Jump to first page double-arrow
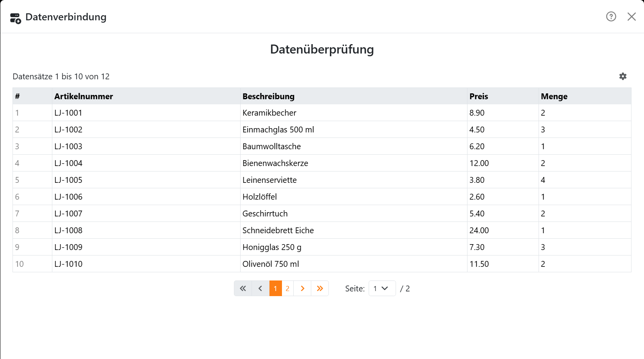 coord(243,288)
